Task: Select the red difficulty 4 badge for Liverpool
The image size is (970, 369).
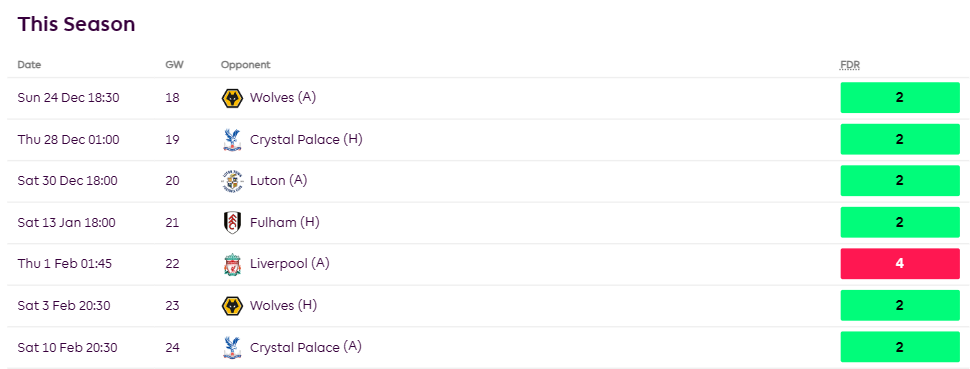Action: tap(900, 264)
